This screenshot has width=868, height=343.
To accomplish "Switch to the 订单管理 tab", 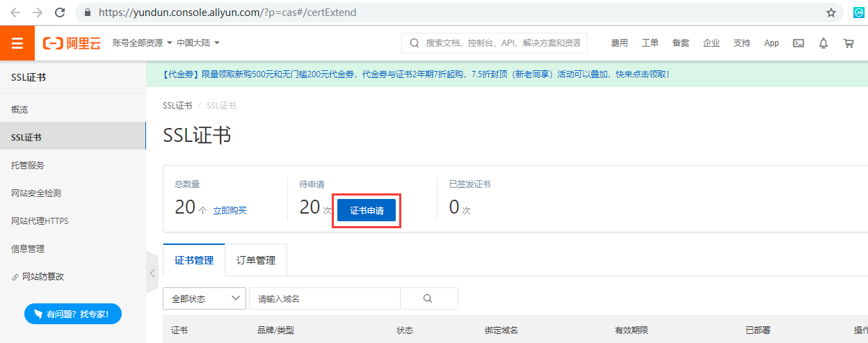I will point(256,261).
